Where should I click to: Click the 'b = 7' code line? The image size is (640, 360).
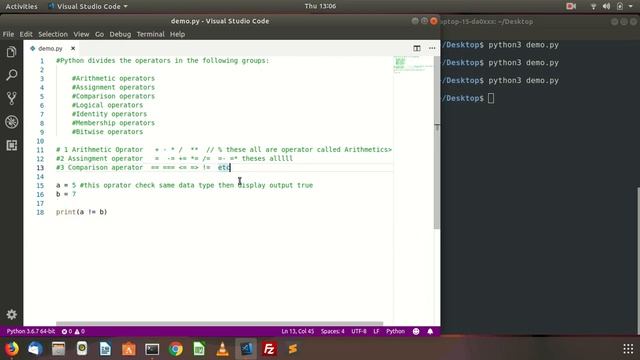coord(66,194)
